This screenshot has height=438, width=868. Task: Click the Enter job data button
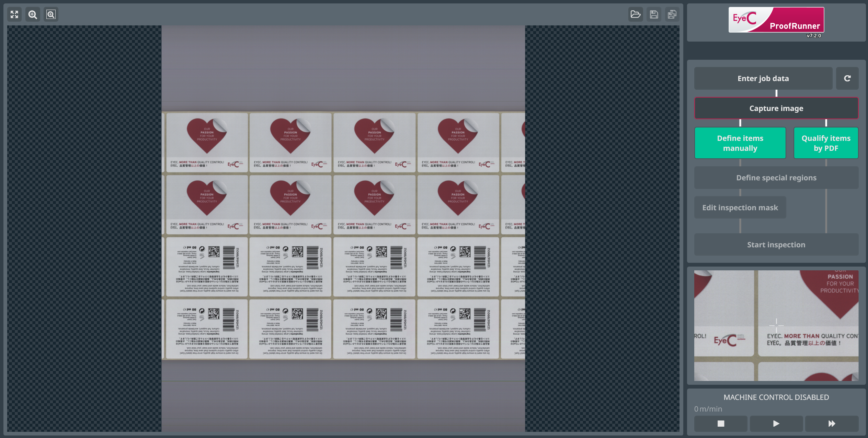click(x=763, y=78)
